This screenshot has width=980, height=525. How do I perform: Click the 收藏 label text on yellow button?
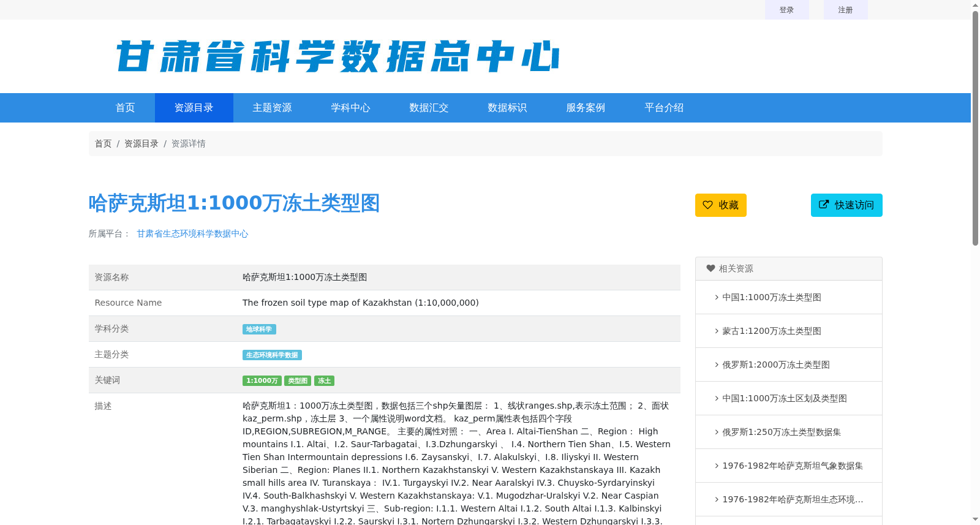click(729, 205)
